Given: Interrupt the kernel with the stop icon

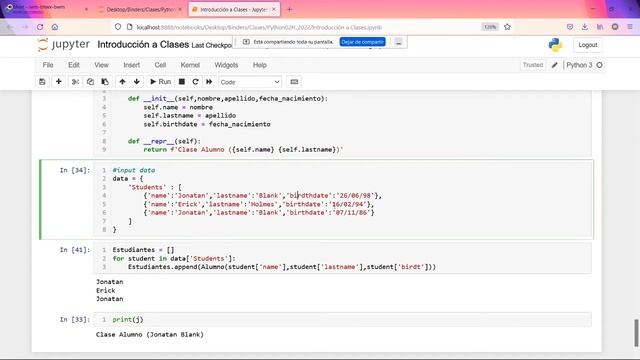Looking at the screenshot, I should pos(182,82).
